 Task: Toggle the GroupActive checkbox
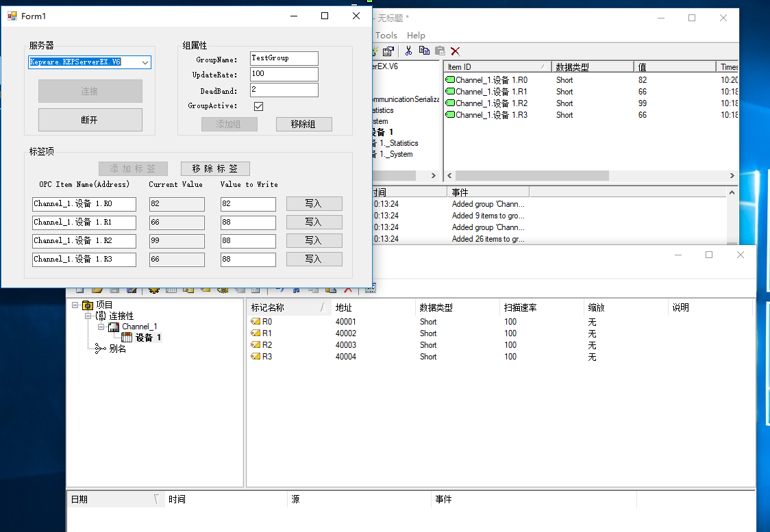coord(258,106)
